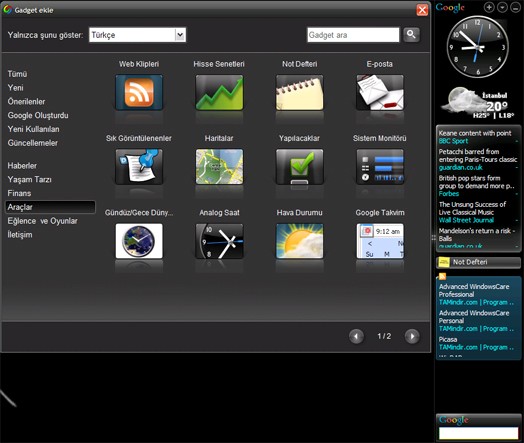Click the Not Defteri gadget title bar
Viewport: 524px width, 443px height.
pos(478,263)
